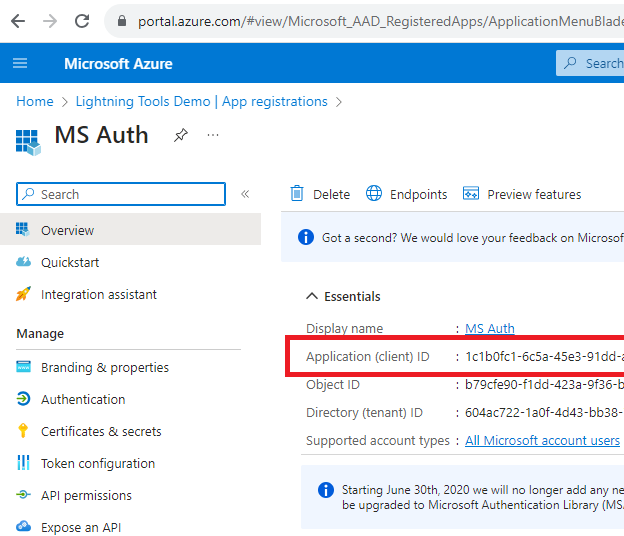Click the Certificates key icon
Viewport: 624px width, 536px height.
[23, 431]
